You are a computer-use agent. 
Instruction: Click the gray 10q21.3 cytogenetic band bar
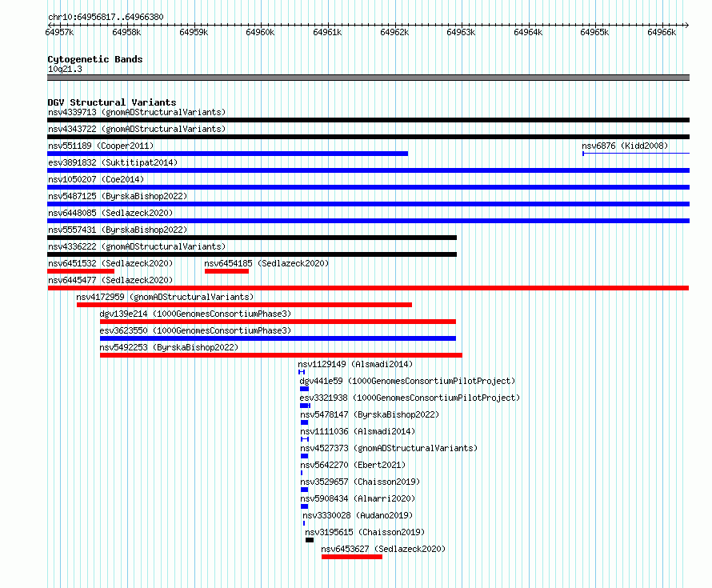(368, 78)
